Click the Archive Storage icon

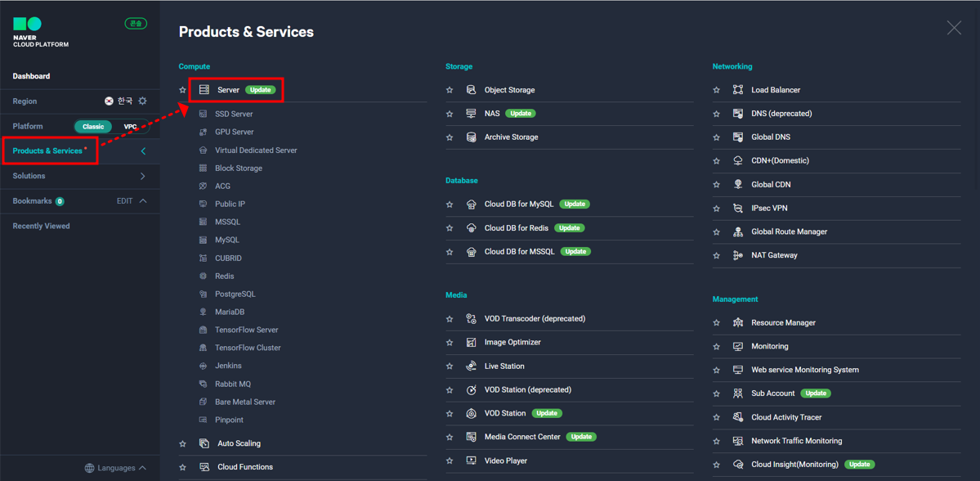click(x=472, y=137)
